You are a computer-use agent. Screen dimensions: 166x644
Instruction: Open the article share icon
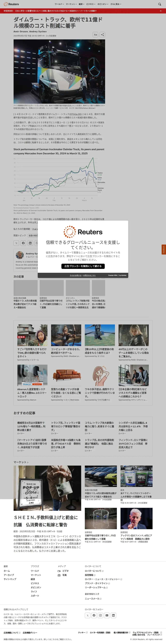[x=102, y=35]
